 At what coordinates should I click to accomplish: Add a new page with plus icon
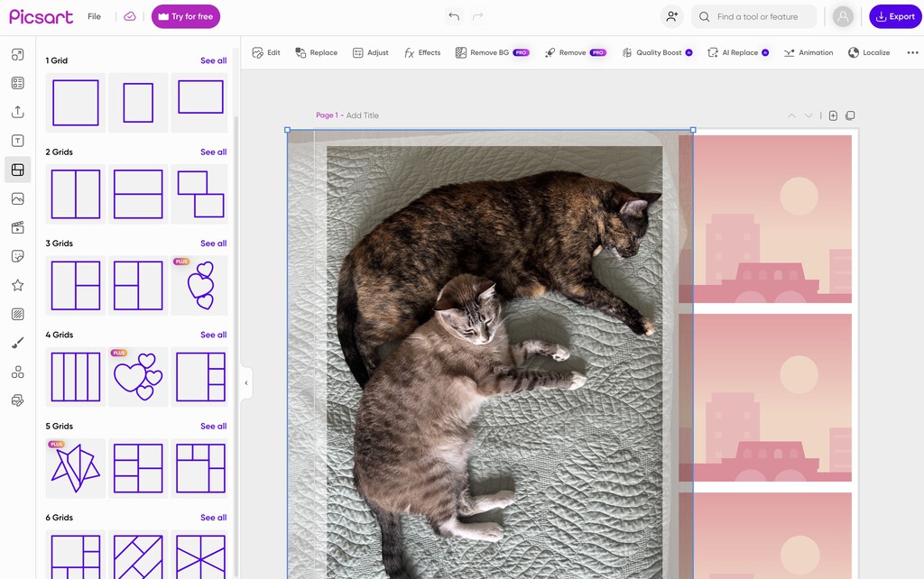tap(833, 115)
